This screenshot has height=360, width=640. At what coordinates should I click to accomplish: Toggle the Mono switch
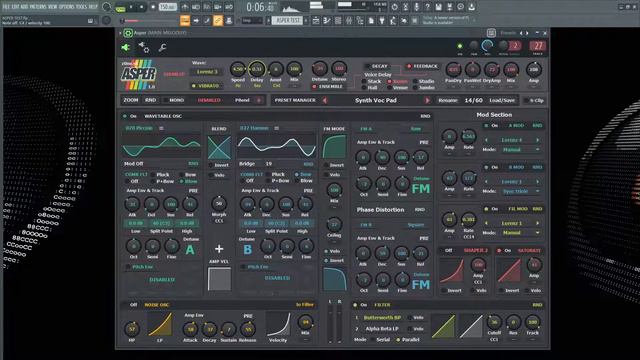click(x=174, y=100)
